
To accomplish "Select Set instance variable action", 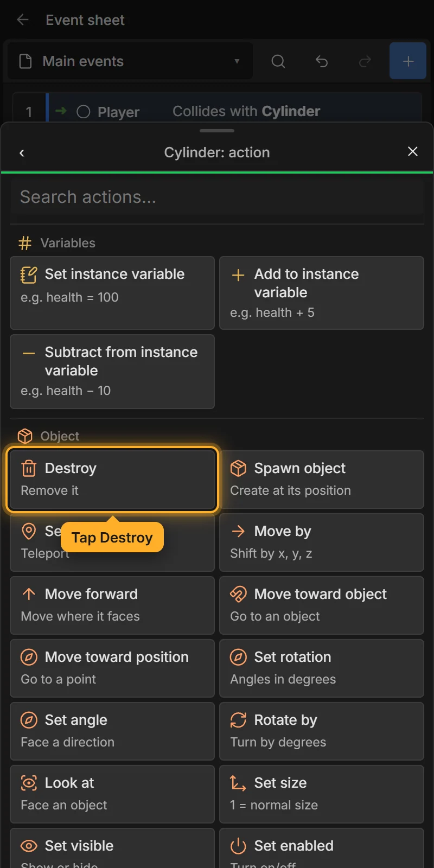I will click(112, 293).
